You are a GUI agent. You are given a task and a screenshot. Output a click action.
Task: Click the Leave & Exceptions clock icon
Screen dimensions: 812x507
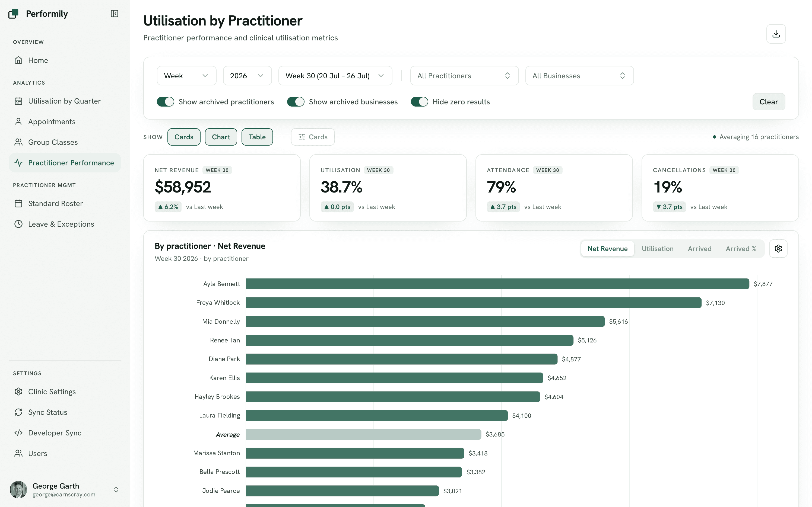(x=18, y=224)
